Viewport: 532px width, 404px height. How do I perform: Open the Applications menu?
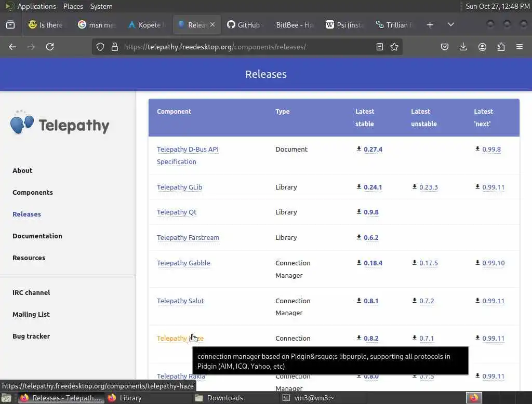[37, 6]
